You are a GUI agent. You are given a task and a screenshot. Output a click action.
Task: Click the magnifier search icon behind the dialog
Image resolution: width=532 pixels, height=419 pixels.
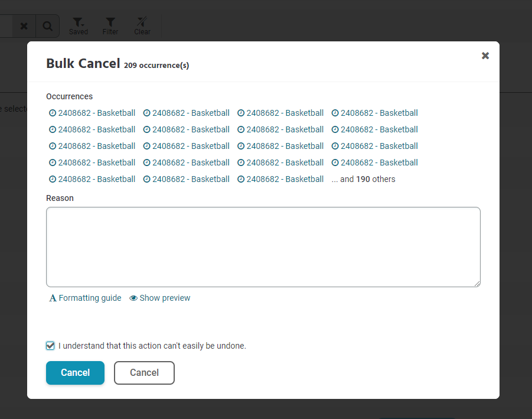click(47, 26)
